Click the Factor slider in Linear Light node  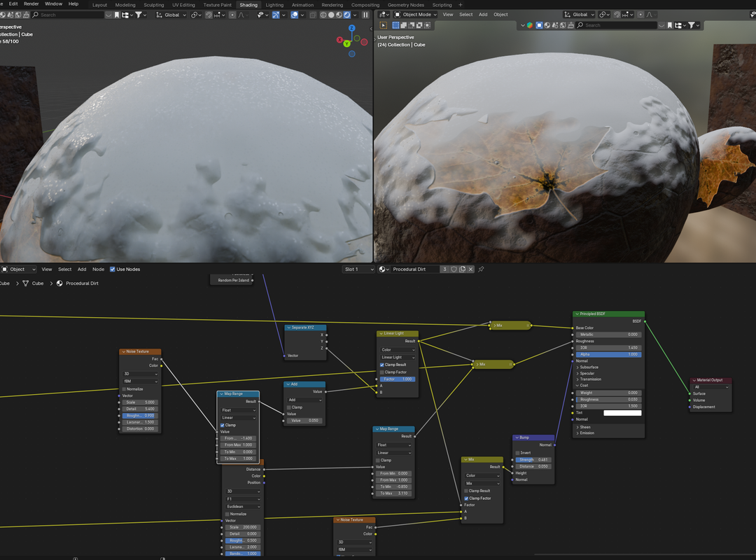(398, 379)
